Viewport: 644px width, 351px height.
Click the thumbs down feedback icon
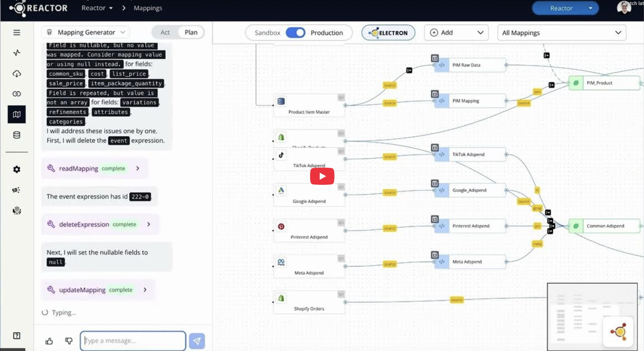(69, 341)
